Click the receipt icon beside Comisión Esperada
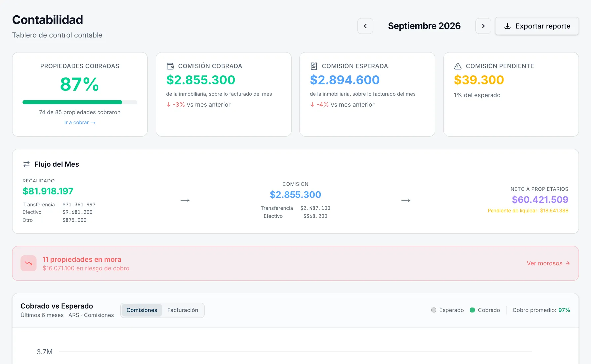Screen dimensions: 591x364 tap(314, 66)
